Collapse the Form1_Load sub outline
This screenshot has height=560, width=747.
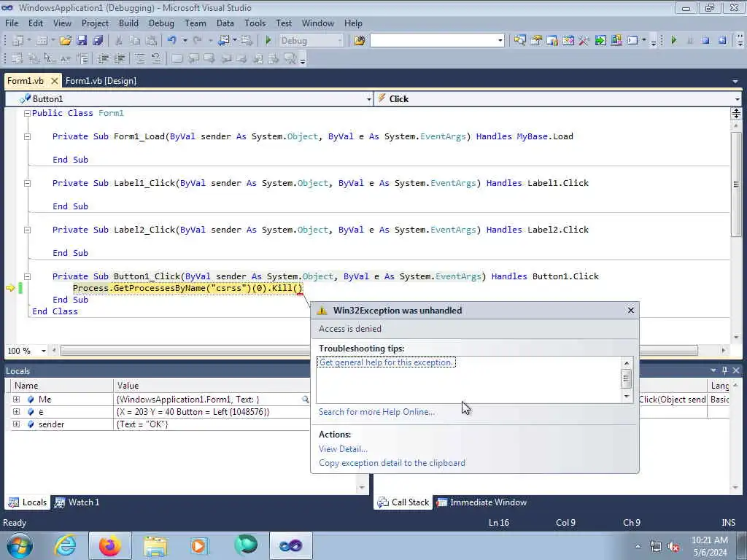tap(27, 136)
